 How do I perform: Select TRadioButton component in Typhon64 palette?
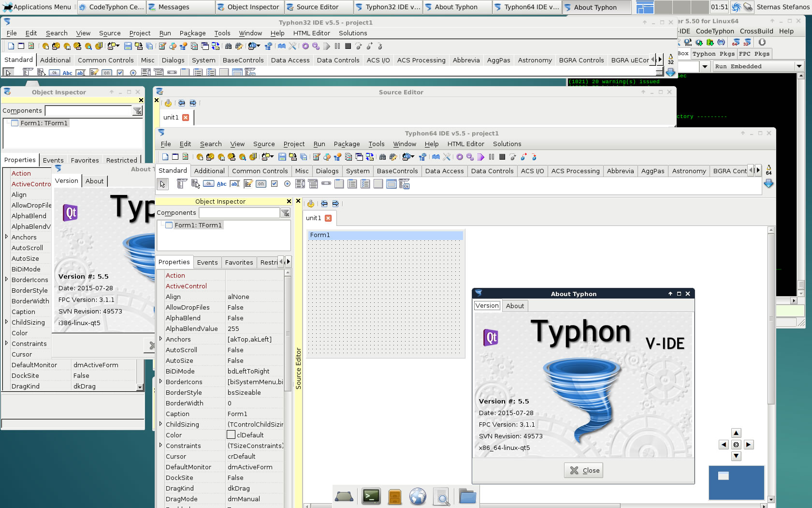tap(287, 184)
